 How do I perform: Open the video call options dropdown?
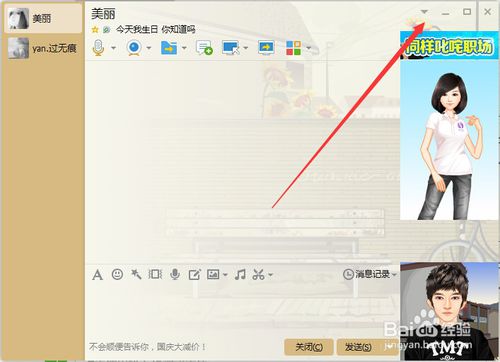(149, 48)
